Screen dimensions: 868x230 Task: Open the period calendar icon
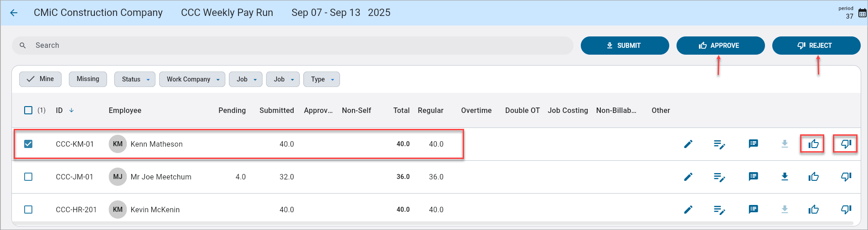[x=862, y=13]
